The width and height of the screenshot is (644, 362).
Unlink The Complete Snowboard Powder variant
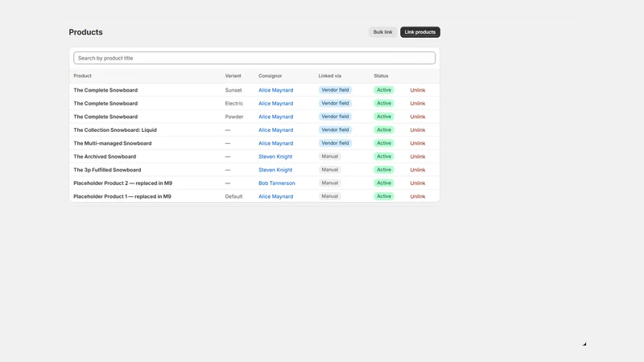pyautogui.click(x=417, y=117)
